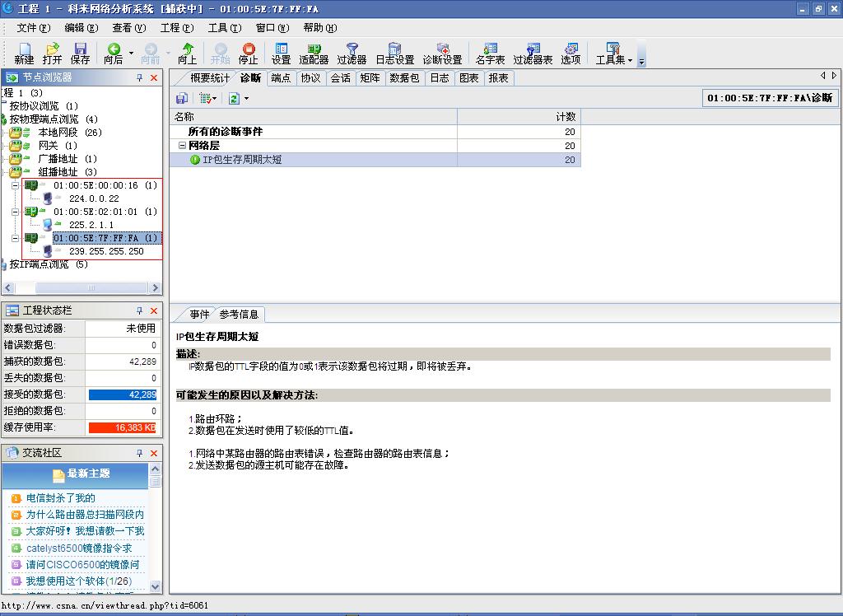Click the 适配器 (Adapter) toolbar icon
The height and width of the screenshot is (616, 843).
[x=314, y=54]
